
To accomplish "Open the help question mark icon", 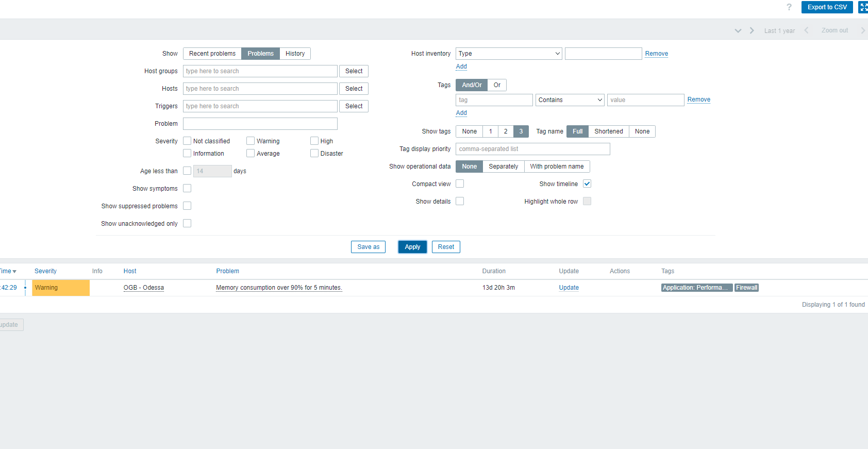I will [x=789, y=7].
